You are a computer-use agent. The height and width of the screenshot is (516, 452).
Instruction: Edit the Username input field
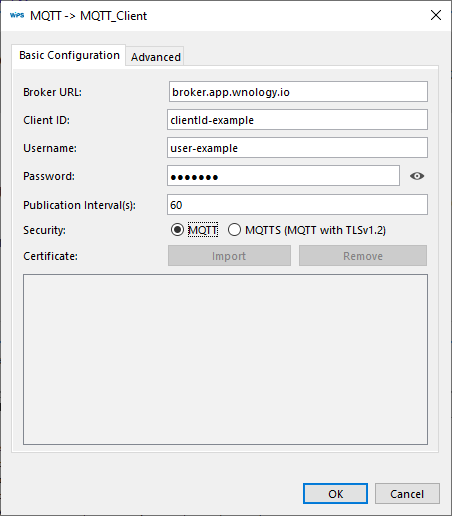click(297, 148)
